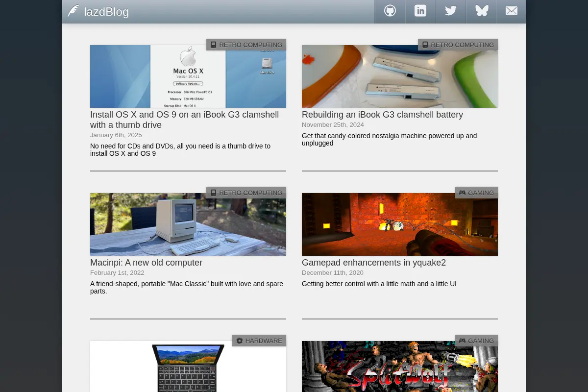Read 'Install OS X and OS 9' article
588x392 pixels.
[184, 120]
